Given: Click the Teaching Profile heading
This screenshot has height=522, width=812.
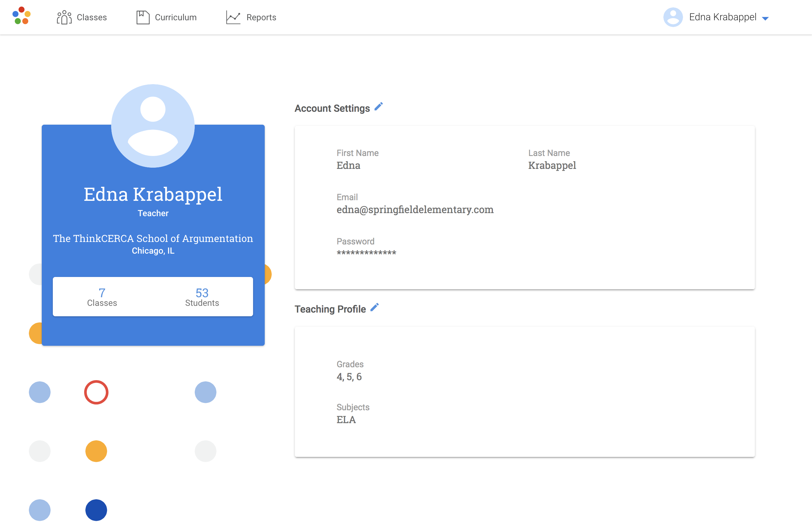Looking at the screenshot, I should [330, 309].
